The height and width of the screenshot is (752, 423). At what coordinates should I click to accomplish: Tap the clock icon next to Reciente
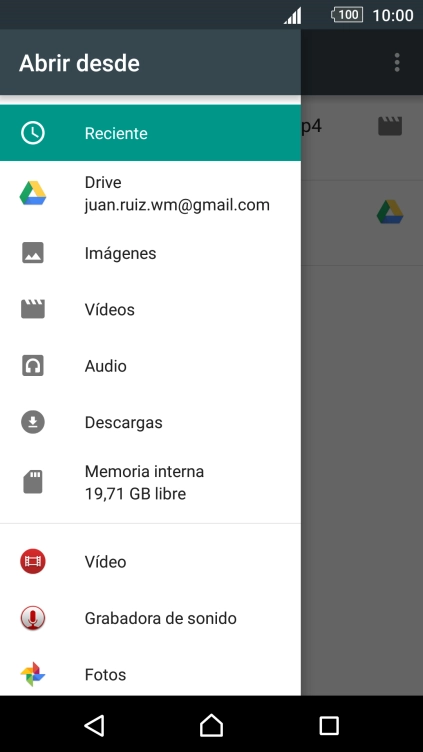tap(33, 133)
